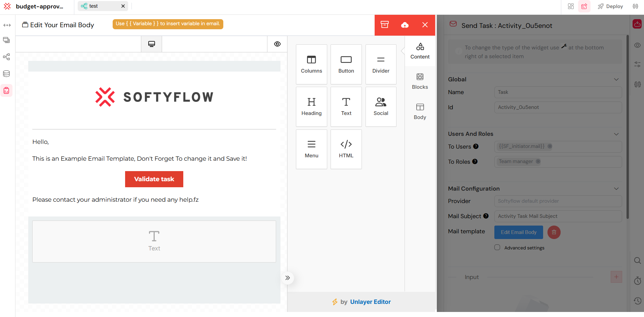Open the grid layout icon near Deploy

click(571, 6)
